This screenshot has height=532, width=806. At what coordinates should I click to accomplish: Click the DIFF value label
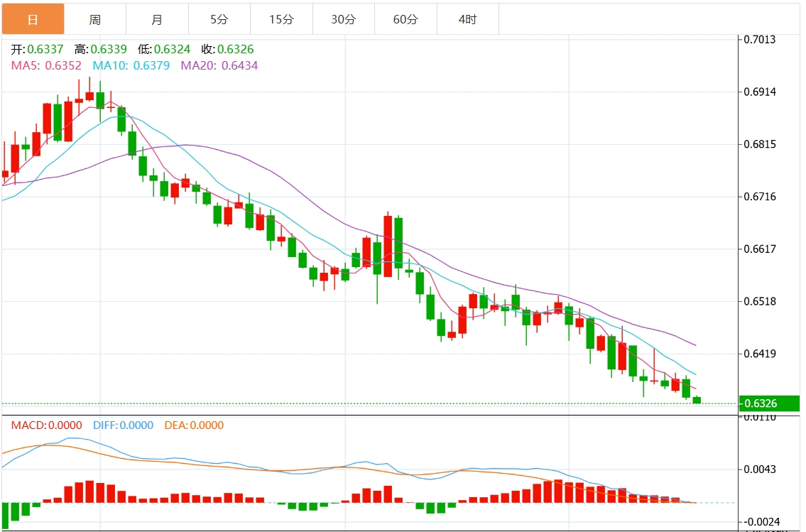coord(124,425)
